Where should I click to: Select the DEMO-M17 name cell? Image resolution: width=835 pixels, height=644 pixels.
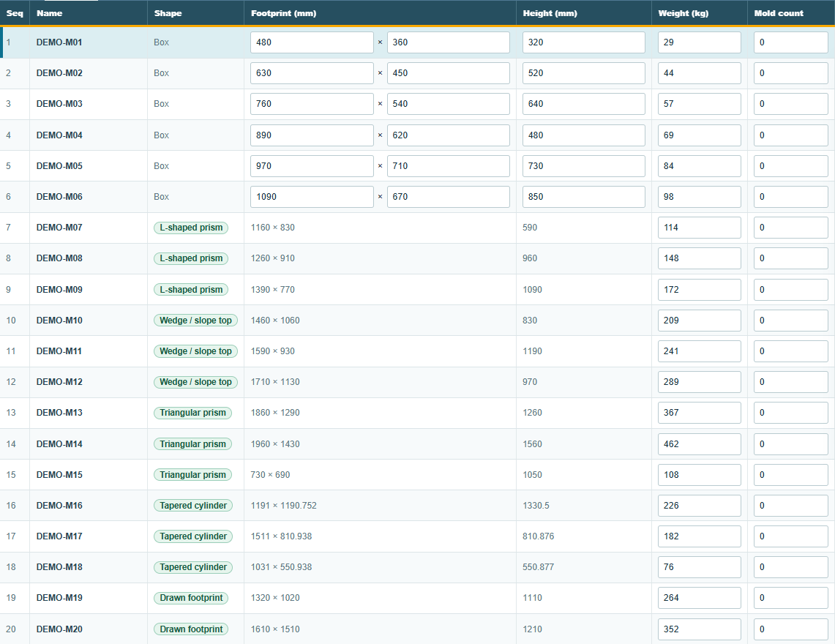(89, 536)
